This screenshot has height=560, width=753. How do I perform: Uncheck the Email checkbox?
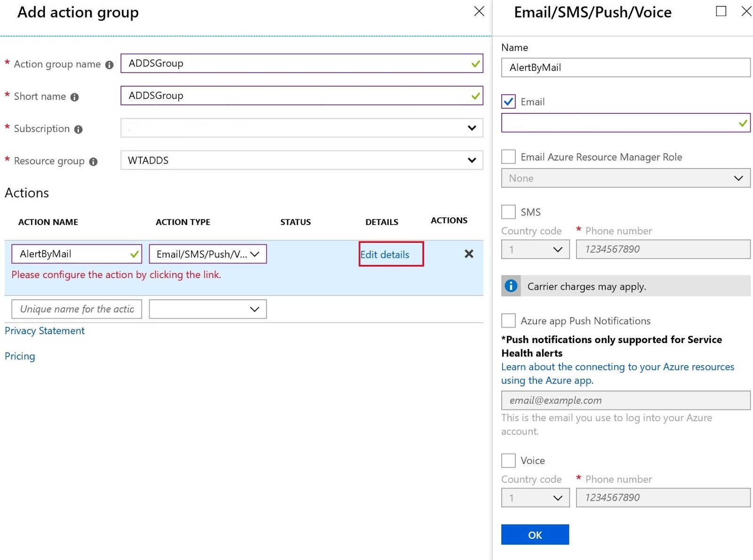click(508, 102)
